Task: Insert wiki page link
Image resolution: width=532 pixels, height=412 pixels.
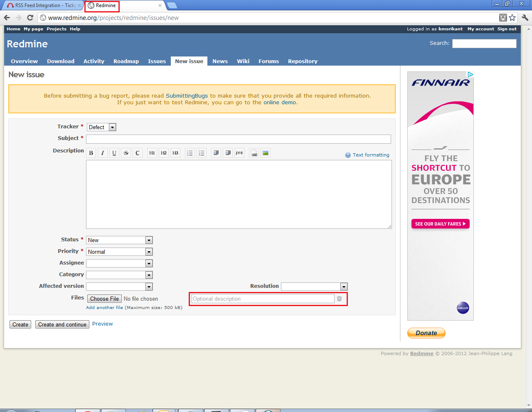Action: coord(254,153)
